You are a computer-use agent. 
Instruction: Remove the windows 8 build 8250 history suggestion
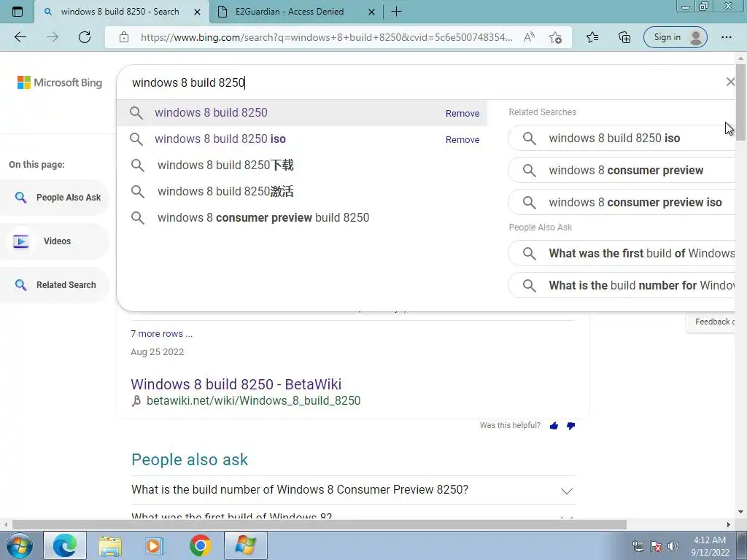point(462,113)
